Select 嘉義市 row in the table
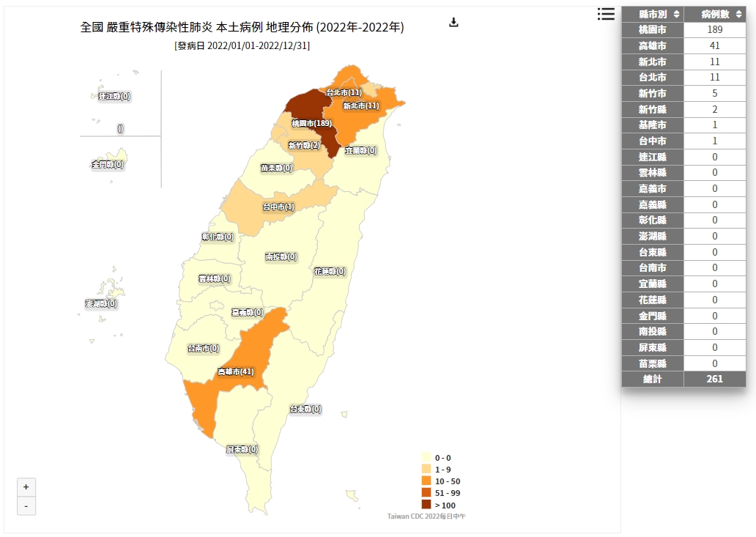This screenshot has height=537, width=756. 683,188
